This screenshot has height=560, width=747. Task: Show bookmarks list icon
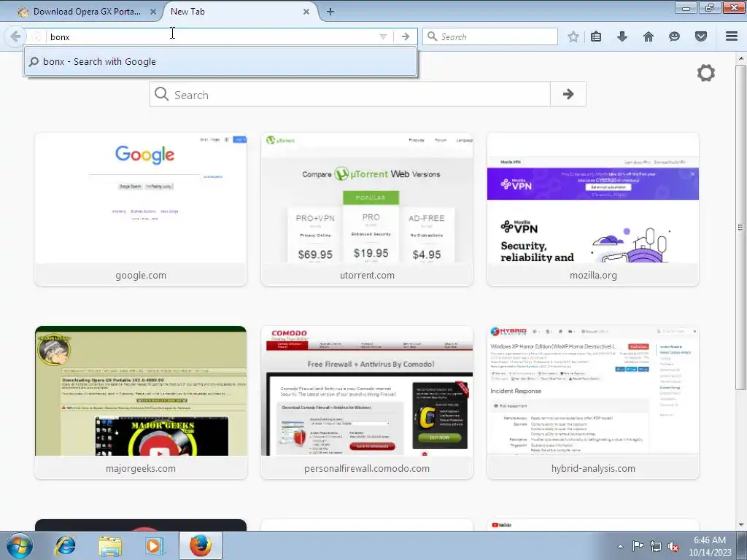pos(596,36)
